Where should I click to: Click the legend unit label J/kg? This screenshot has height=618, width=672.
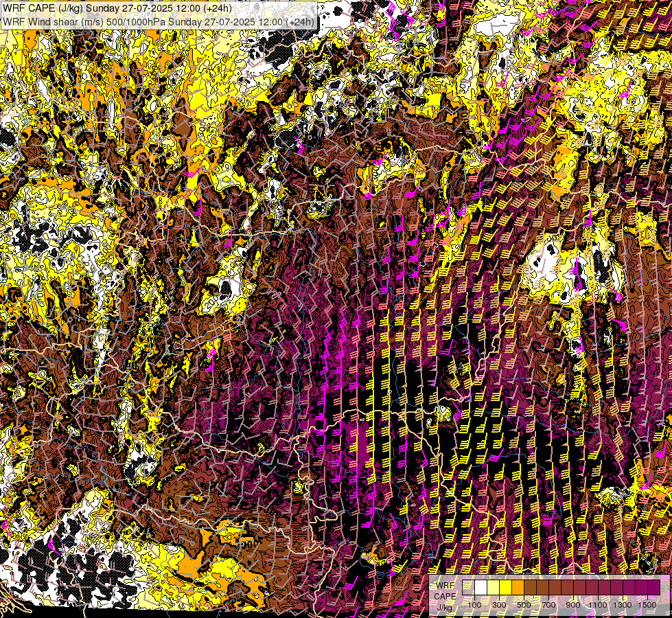tap(444, 608)
